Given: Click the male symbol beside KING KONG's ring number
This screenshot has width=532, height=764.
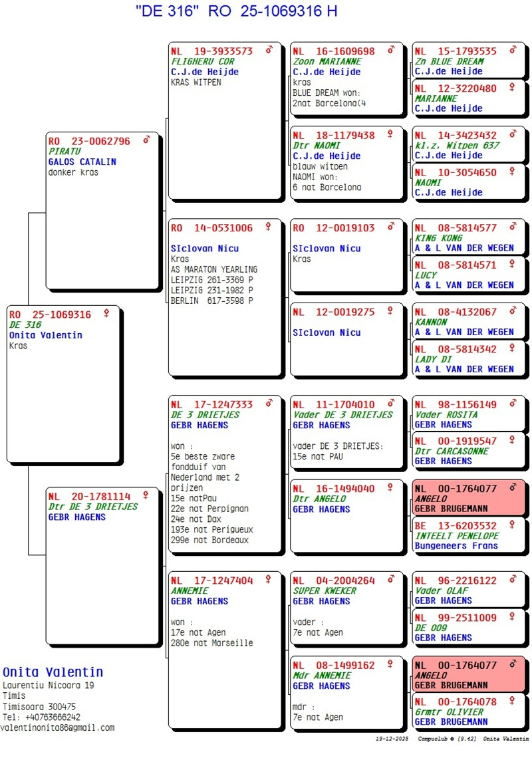Looking at the screenshot, I should (x=512, y=227).
